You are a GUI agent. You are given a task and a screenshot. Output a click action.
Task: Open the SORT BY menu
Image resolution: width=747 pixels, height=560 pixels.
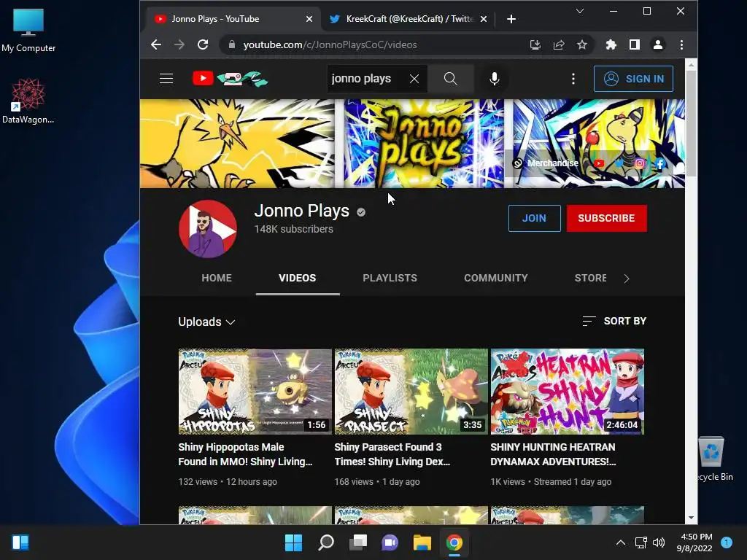[x=614, y=321]
